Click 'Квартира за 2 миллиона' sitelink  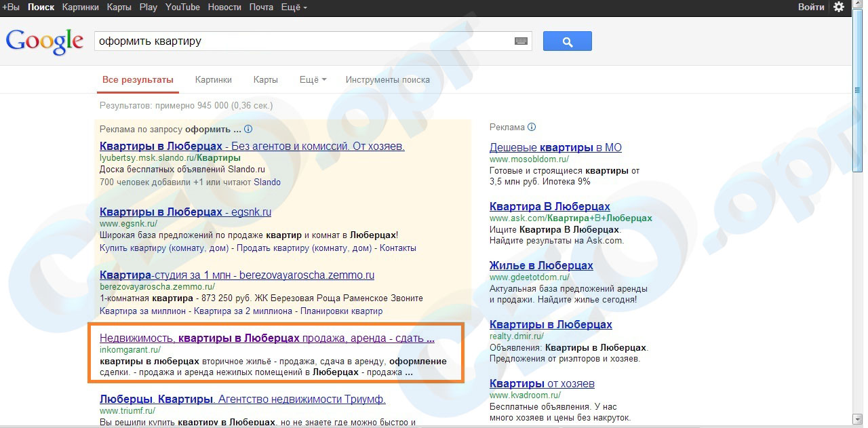[x=243, y=311]
